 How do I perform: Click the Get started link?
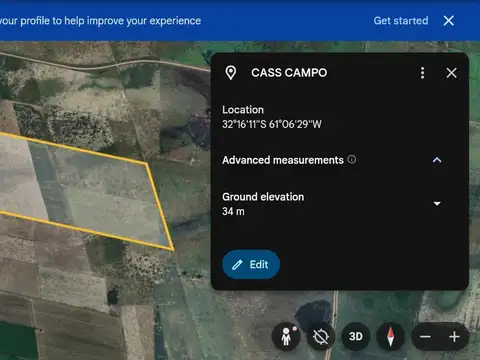[x=401, y=21]
